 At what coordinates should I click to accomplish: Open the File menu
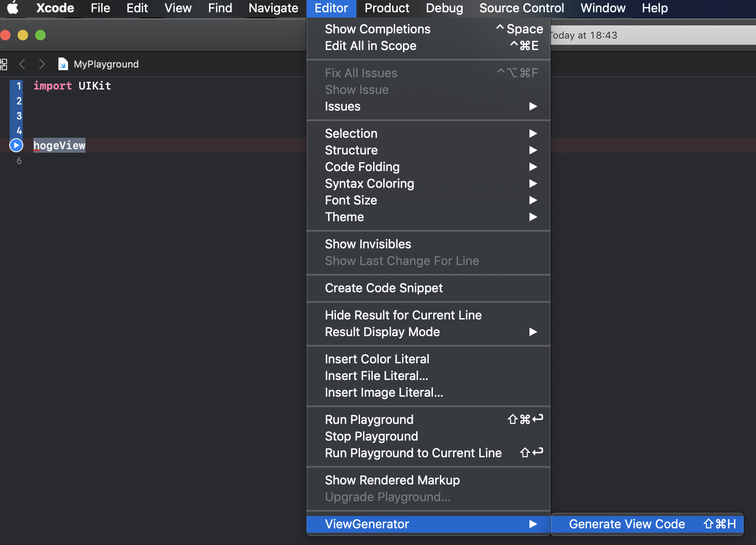(x=100, y=8)
